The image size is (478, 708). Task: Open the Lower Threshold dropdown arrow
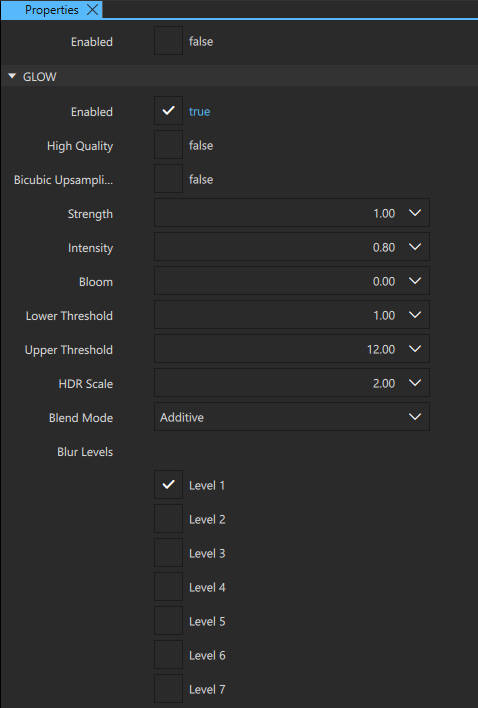click(x=415, y=315)
